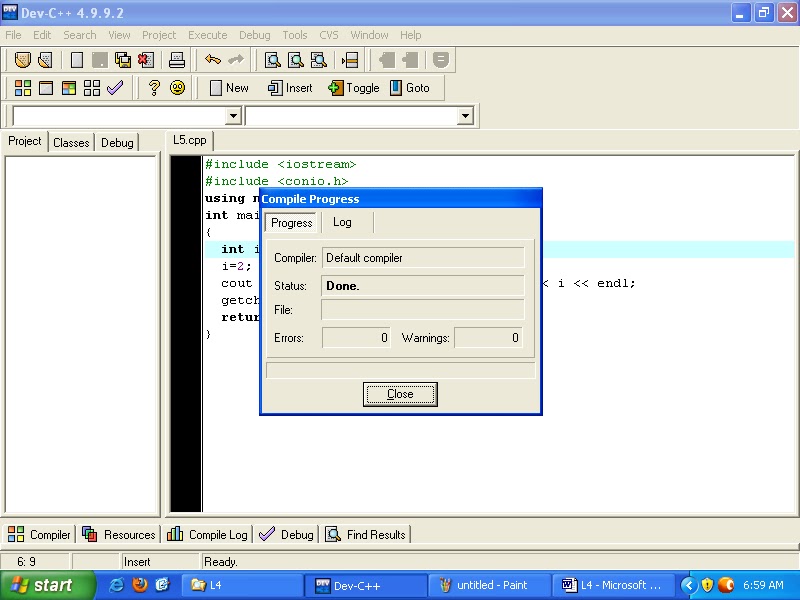Start debugging with the checkmark icon
Viewport: 800px width, 600px height.
[115, 88]
